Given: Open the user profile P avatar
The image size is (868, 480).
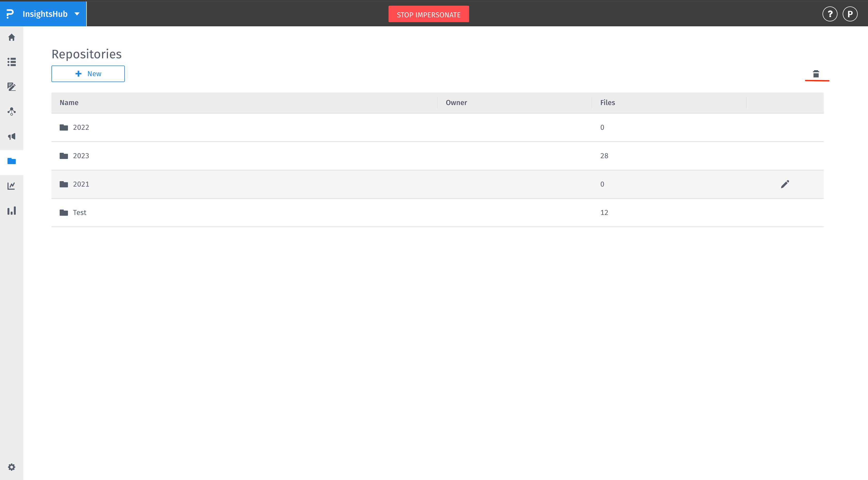Looking at the screenshot, I should (850, 14).
